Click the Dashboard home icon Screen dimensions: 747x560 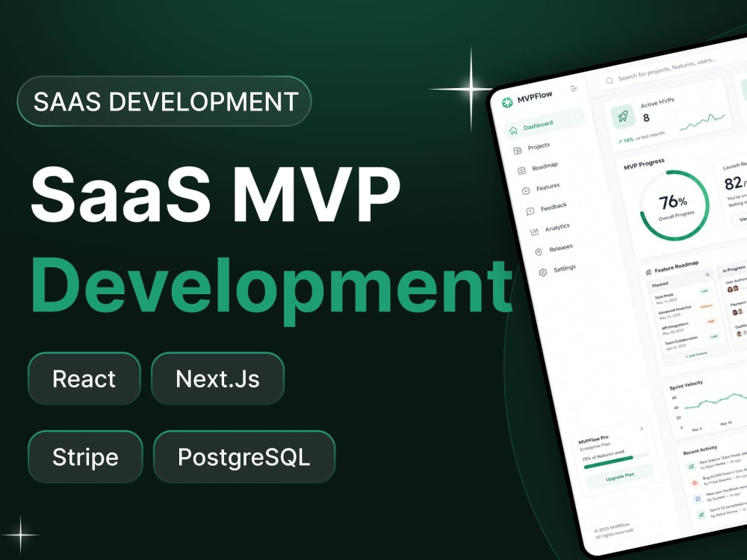(x=513, y=130)
